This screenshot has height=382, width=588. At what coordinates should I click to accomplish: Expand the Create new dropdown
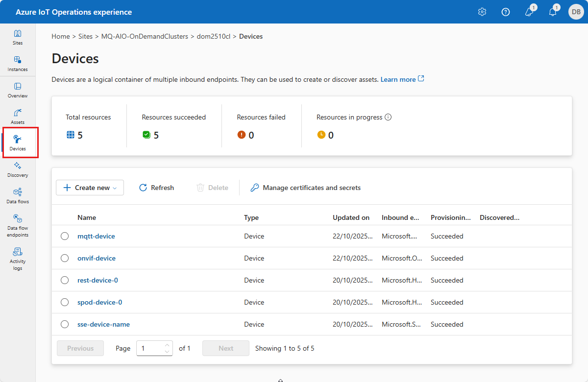(90, 188)
